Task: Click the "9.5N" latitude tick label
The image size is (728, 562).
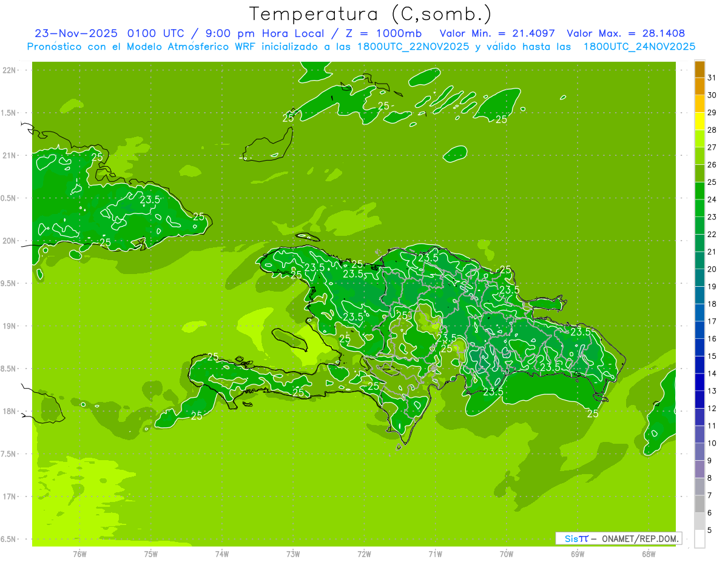Action: pyautogui.click(x=9, y=284)
